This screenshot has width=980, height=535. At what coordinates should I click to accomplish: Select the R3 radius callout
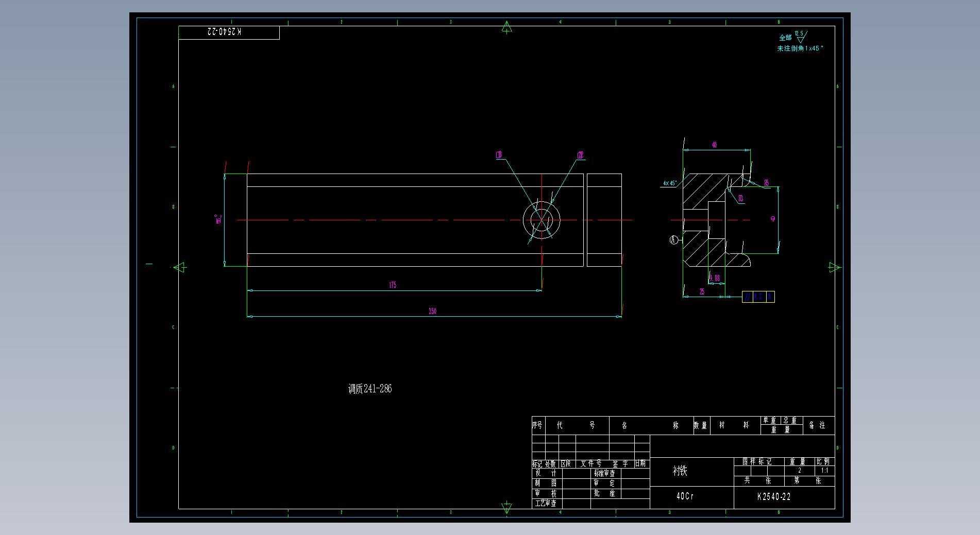[x=741, y=198]
